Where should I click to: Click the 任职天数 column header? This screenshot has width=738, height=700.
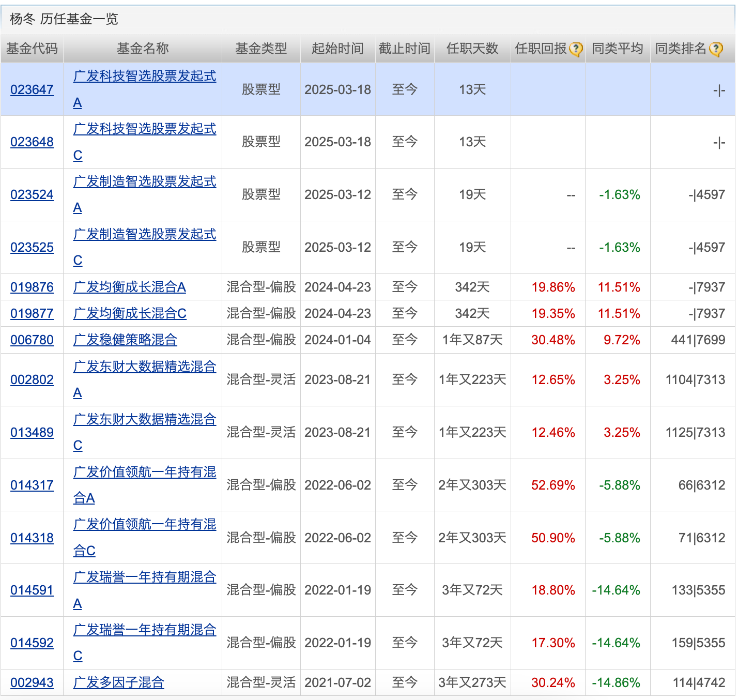[x=472, y=49]
